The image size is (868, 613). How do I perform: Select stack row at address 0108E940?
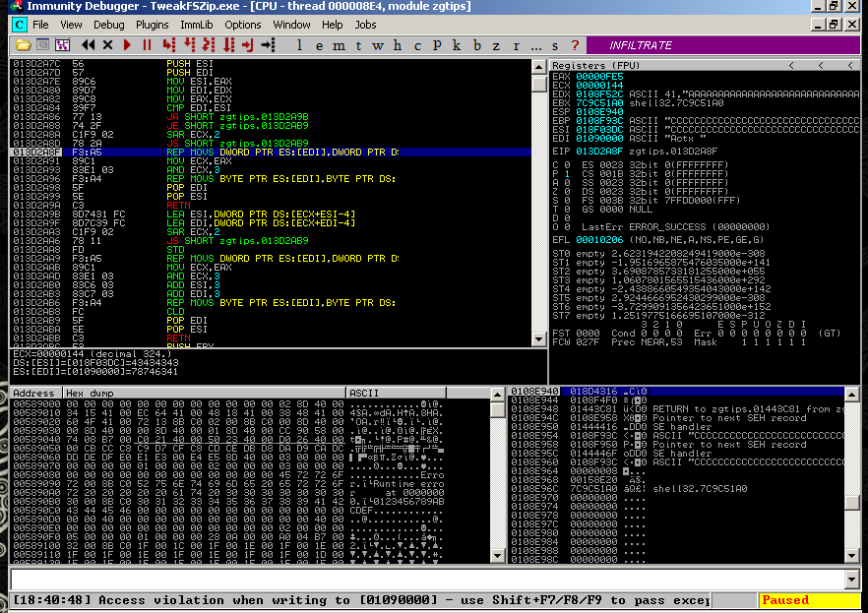[x=676, y=392]
